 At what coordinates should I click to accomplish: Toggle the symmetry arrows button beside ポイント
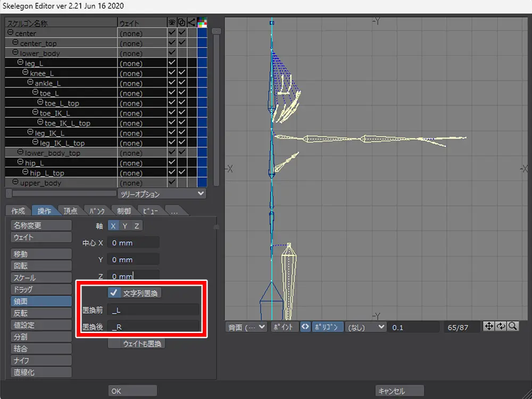coord(305,327)
